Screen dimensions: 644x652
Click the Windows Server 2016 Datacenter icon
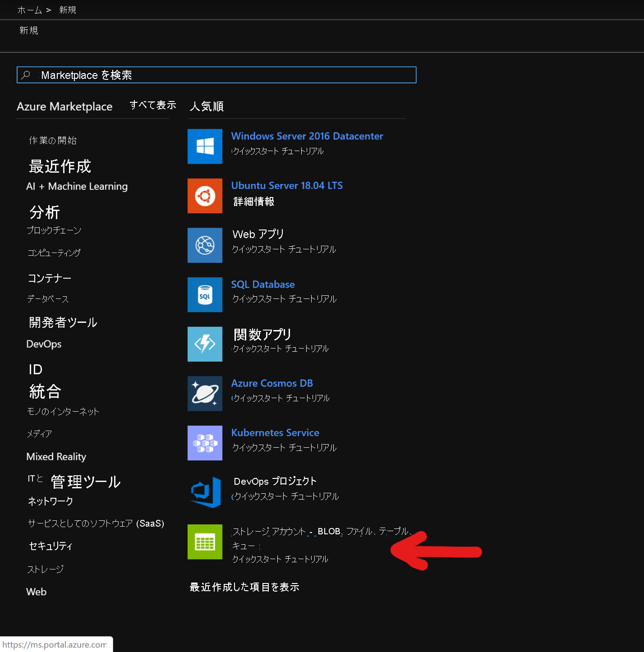point(205,147)
